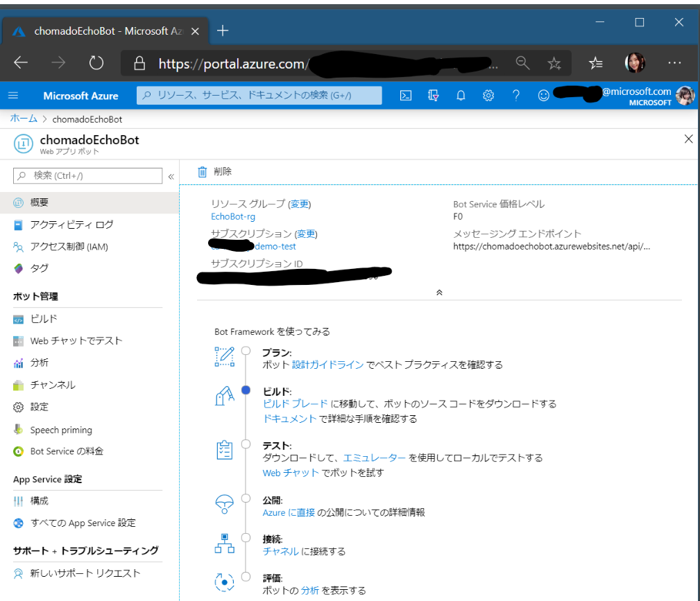Open the @microsoft.com account menu
This screenshot has height=601, width=700.
pyautogui.click(x=624, y=96)
